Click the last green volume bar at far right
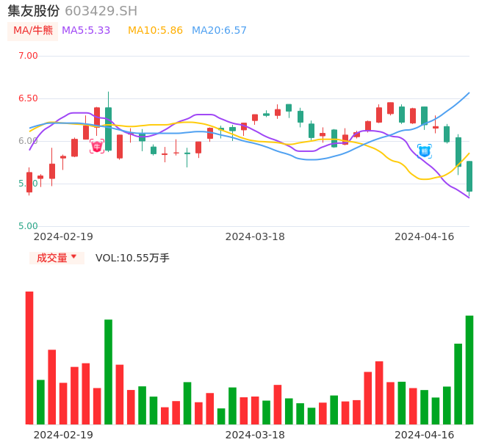 pyautogui.click(x=469, y=369)
